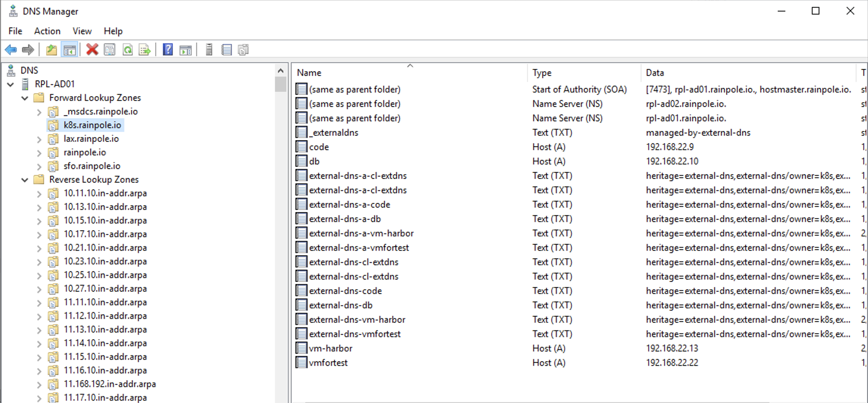Click the New Server tower icon

[x=209, y=50]
